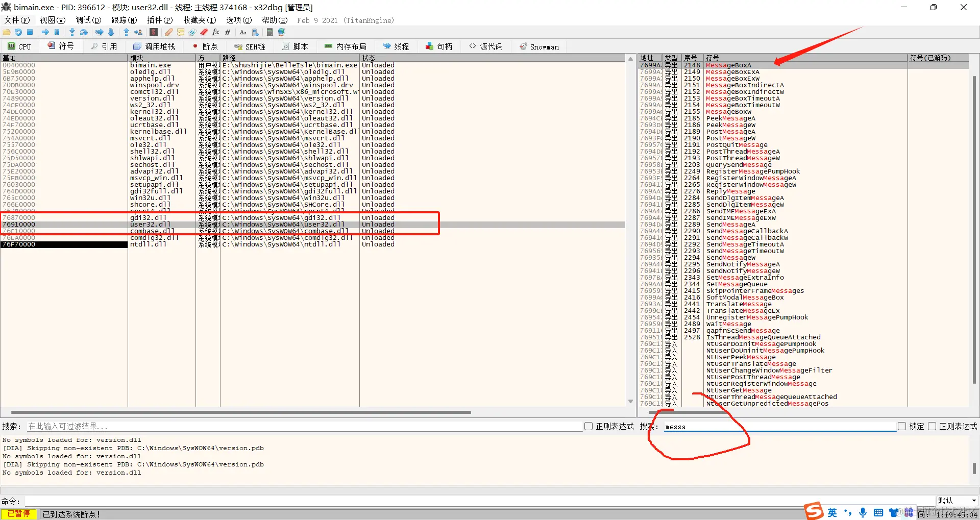
Task: Click the trace into toolbar icon
Action: point(100,32)
